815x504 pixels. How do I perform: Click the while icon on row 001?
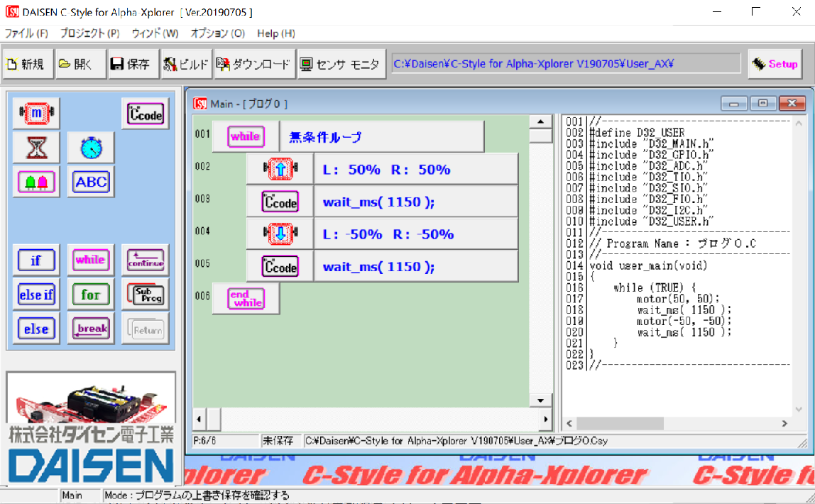pos(246,137)
